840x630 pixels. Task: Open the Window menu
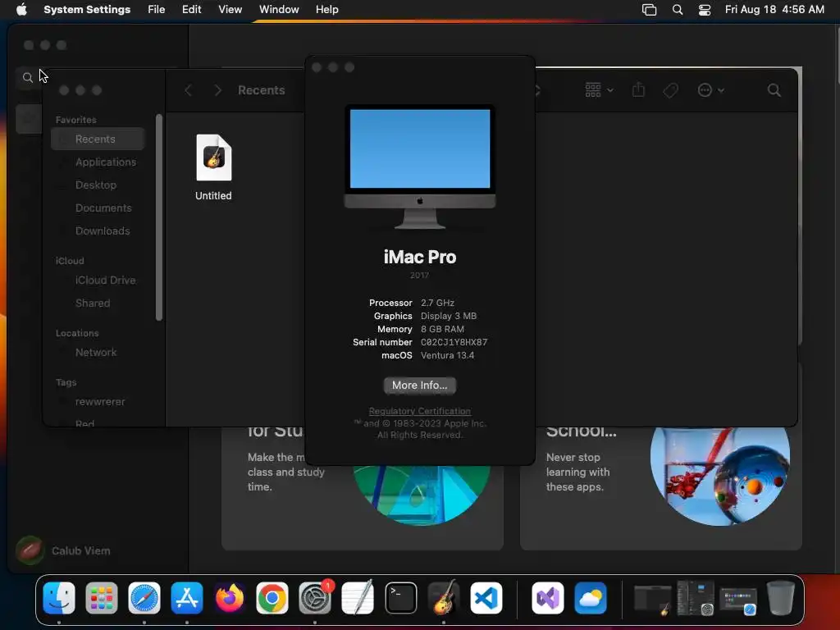[279, 9]
